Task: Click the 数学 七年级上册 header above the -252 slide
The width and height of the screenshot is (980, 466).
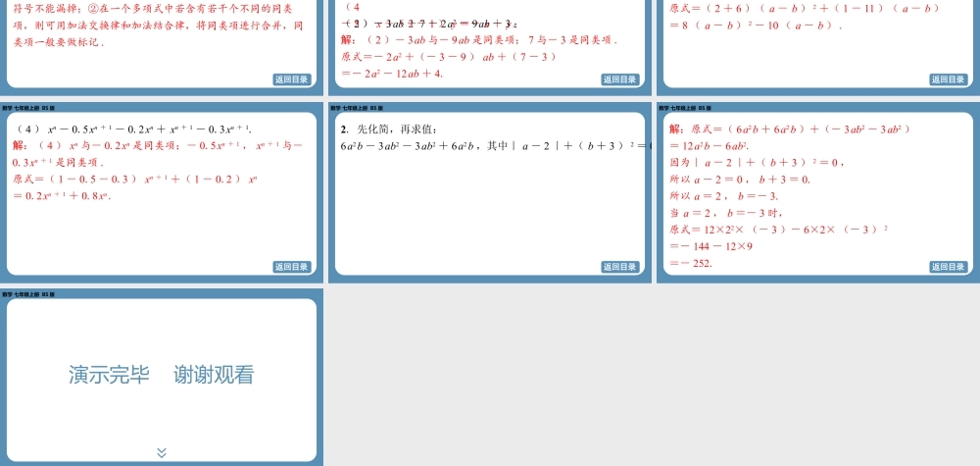Action: point(685,107)
